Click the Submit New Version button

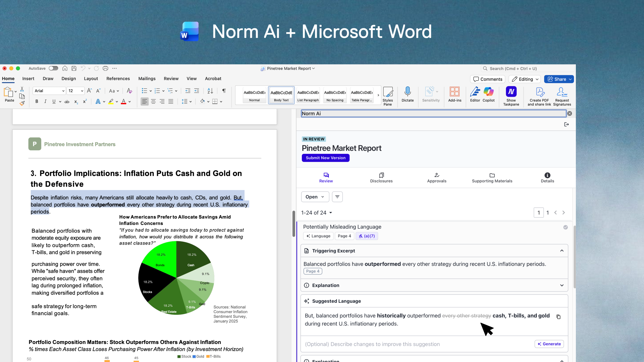[325, 158]
